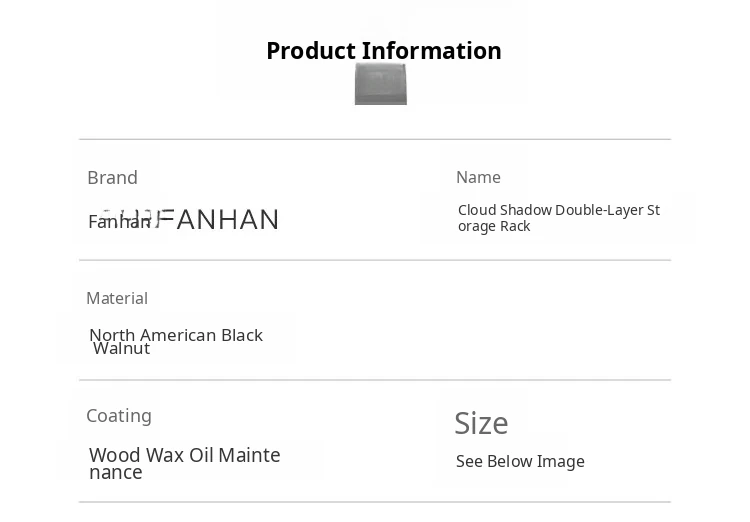
Task: Click Cloud Shadow Double-Layer product name line
Action: coord(558,210)
